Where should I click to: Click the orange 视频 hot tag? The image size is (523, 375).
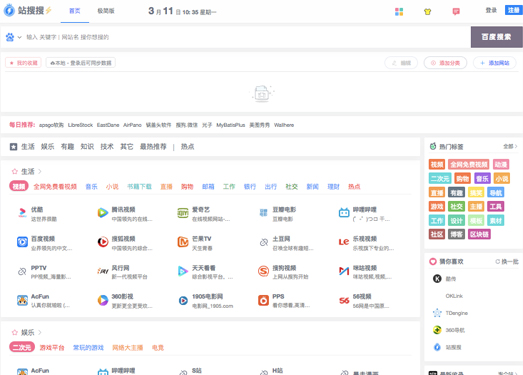437,164
